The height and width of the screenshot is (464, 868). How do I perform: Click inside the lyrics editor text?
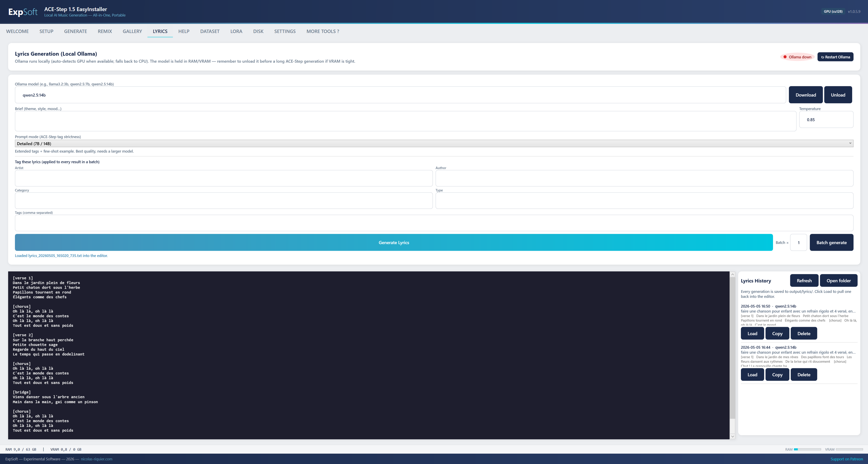click(x=369, y=355)
